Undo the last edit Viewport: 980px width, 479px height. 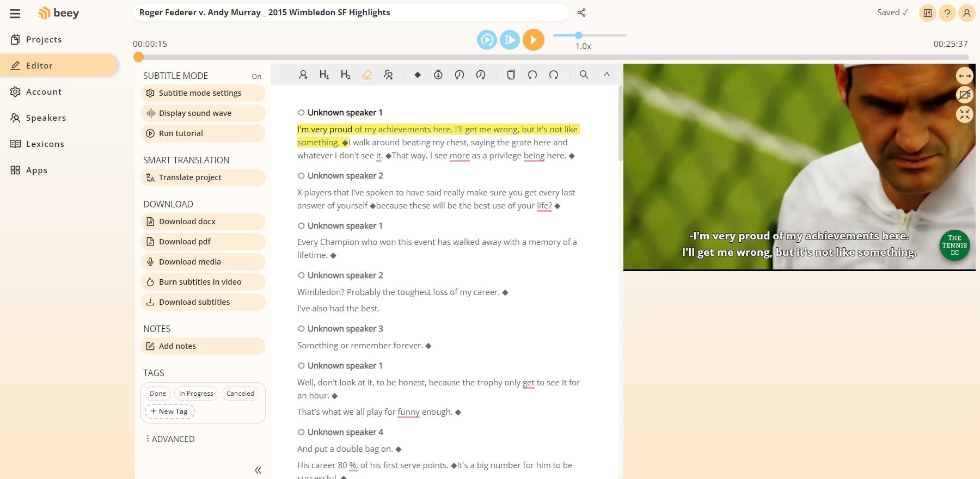click(x=532, y=75)
